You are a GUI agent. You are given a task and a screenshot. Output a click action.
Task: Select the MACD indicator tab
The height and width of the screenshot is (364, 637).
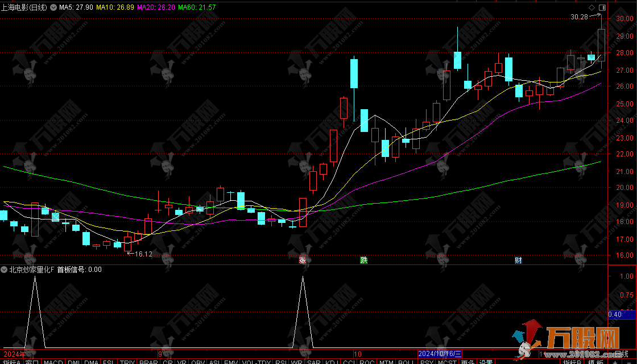pos(53,362)
